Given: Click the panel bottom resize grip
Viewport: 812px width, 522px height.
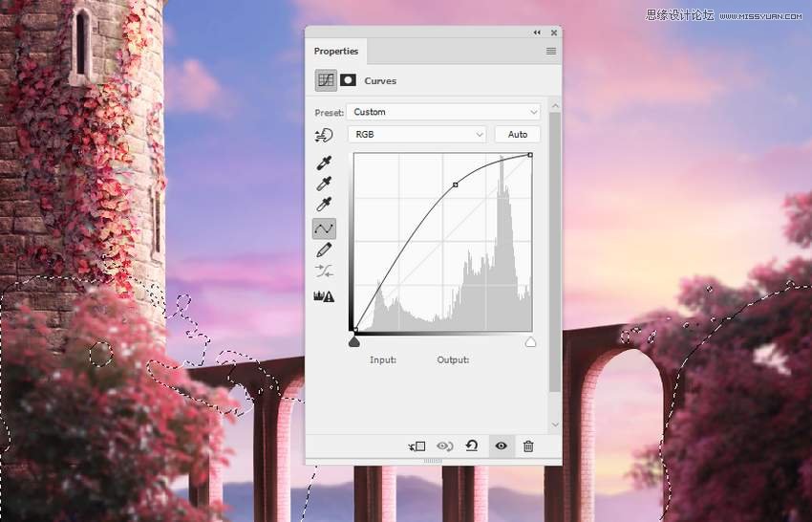Looking at the screenshot, I should (x=433, y=461).
